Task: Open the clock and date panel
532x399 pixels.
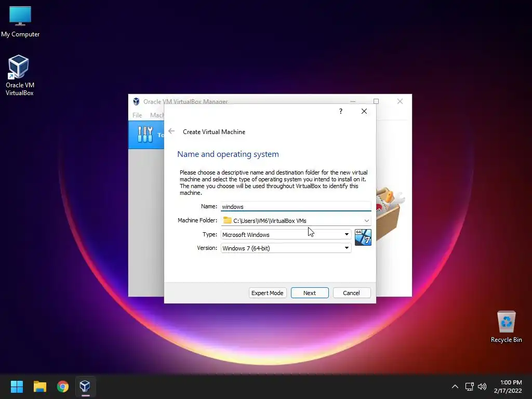Action: (508, 387)
